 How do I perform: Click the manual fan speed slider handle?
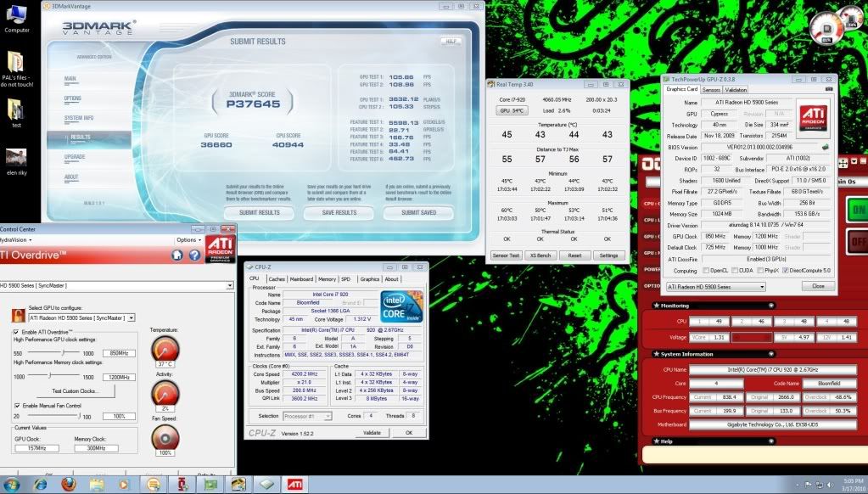click(x=79, y=415)
